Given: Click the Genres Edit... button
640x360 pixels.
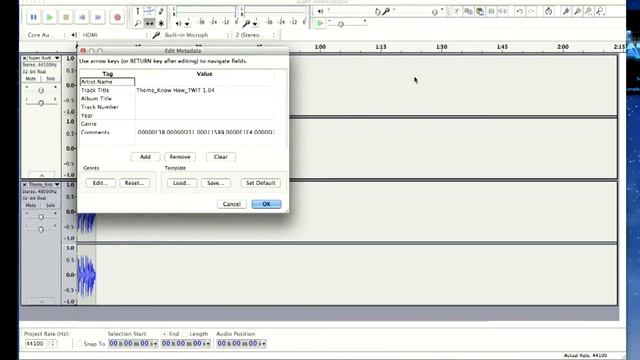Looking at the screenshot, I should (x=100, y=183).
